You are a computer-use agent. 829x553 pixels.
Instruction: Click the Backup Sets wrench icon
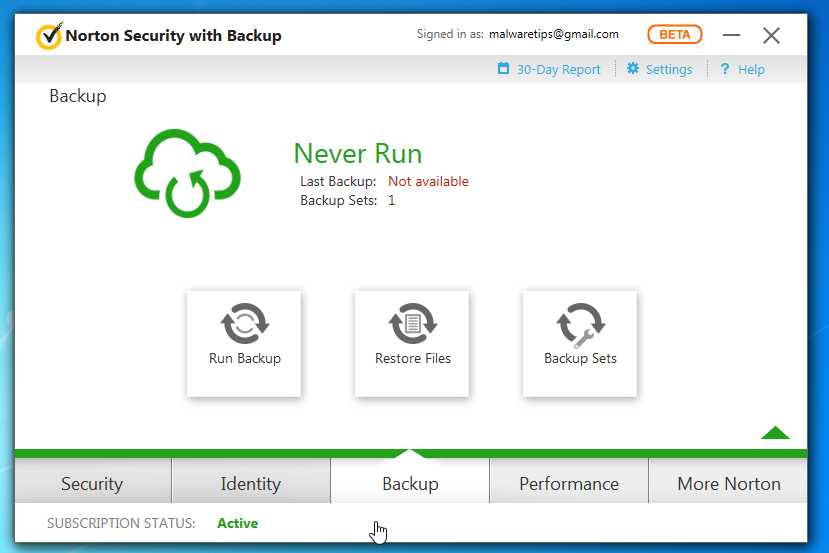pyautogui.click(x=580, y=325)
